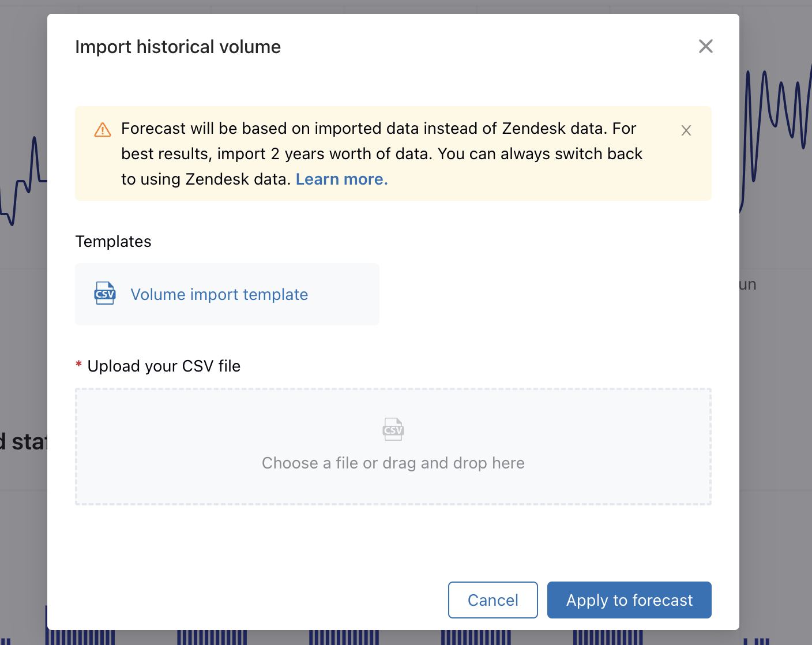Close the Import historical volume dialog
The image size is (812, 645).
click(705, 46)
